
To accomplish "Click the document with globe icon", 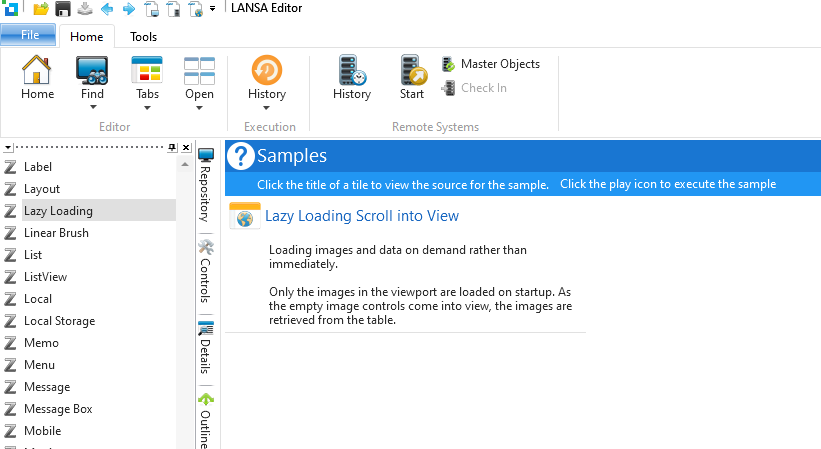I will tap(196, 9).
